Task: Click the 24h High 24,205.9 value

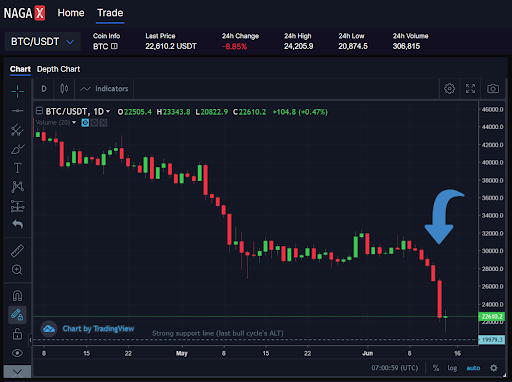Action: 298,46
